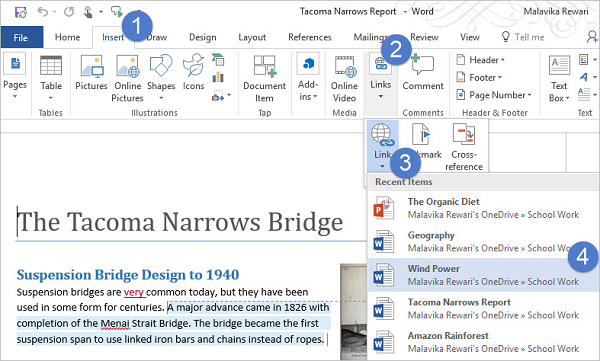The width and height of the screenshot is (600, 361).
Task: Click the title The Tacoma Narrows Bridge
Action: (x=180, y=222)
